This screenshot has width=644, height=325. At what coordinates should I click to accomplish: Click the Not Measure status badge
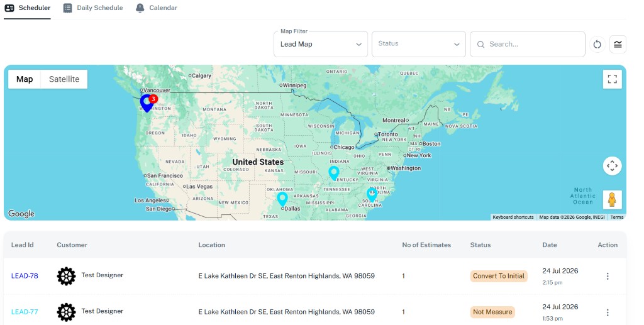[x=492, y=312]
